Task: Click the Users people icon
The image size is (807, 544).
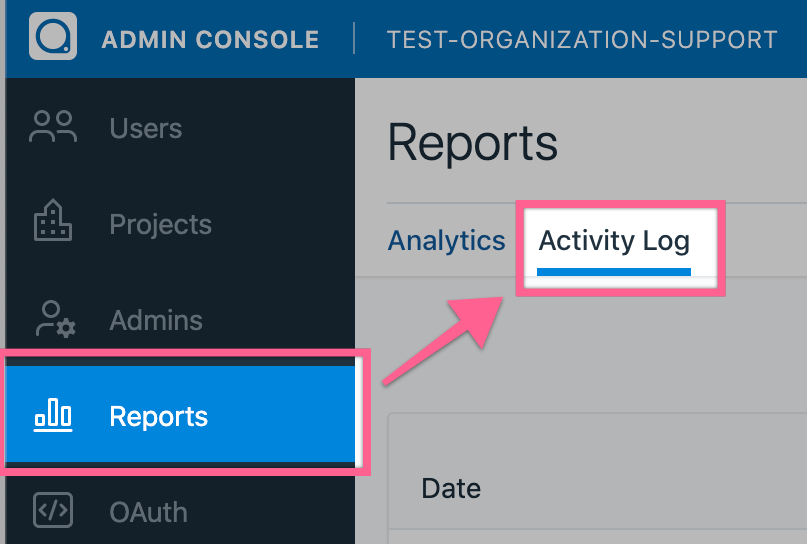Action: point(53,127)
